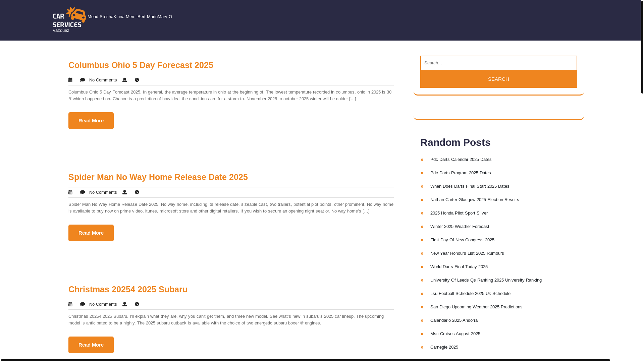The height and width of the screenshot is (362, 644).
Task: Open Nathan Carter Glasgow 2025 Election Results
Action: point(475,200)
